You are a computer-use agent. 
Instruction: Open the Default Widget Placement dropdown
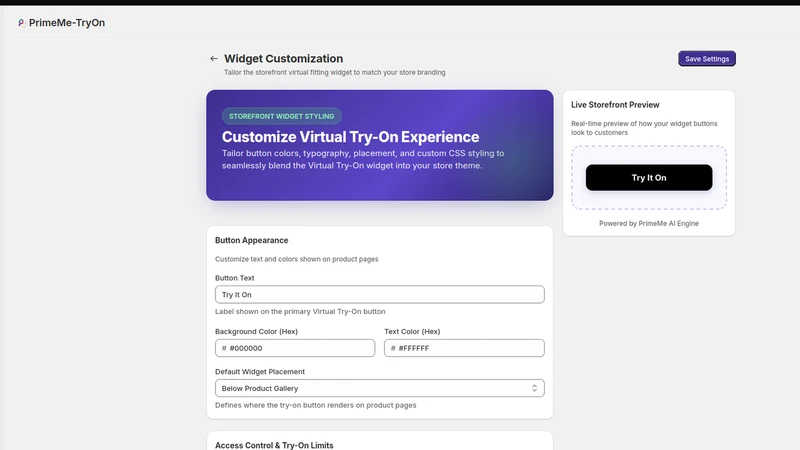click(x=380, y=388)
